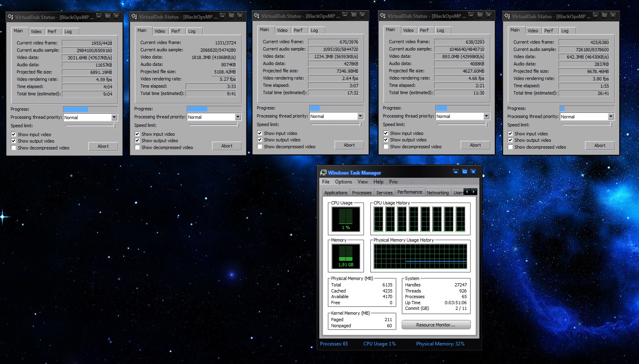Screen dimensions: 639x364
Task: Uncheck Show output video in 3.80 fps window
Action: point(510,140)
